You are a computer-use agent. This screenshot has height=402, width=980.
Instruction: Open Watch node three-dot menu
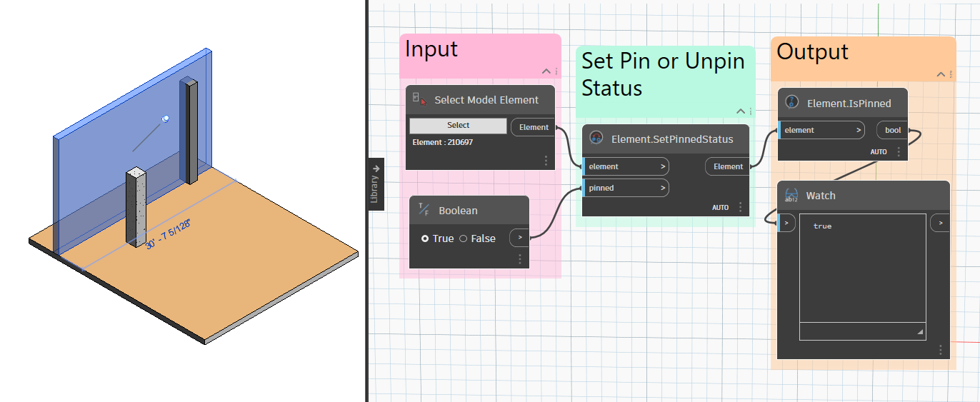point(941,350)
